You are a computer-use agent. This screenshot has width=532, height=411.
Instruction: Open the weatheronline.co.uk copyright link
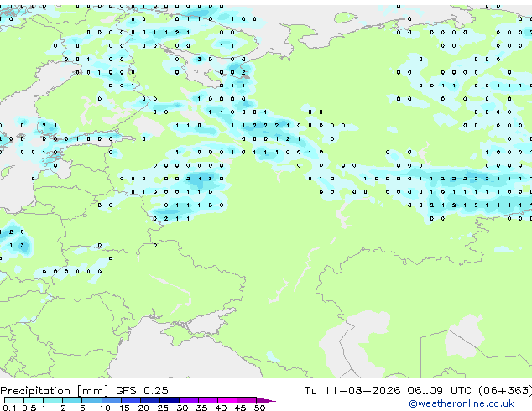pos(462,403)
